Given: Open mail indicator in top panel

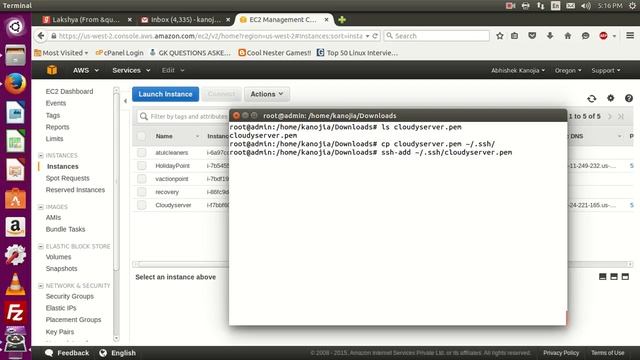Looking at the screenshot, I should coord(571,6).
